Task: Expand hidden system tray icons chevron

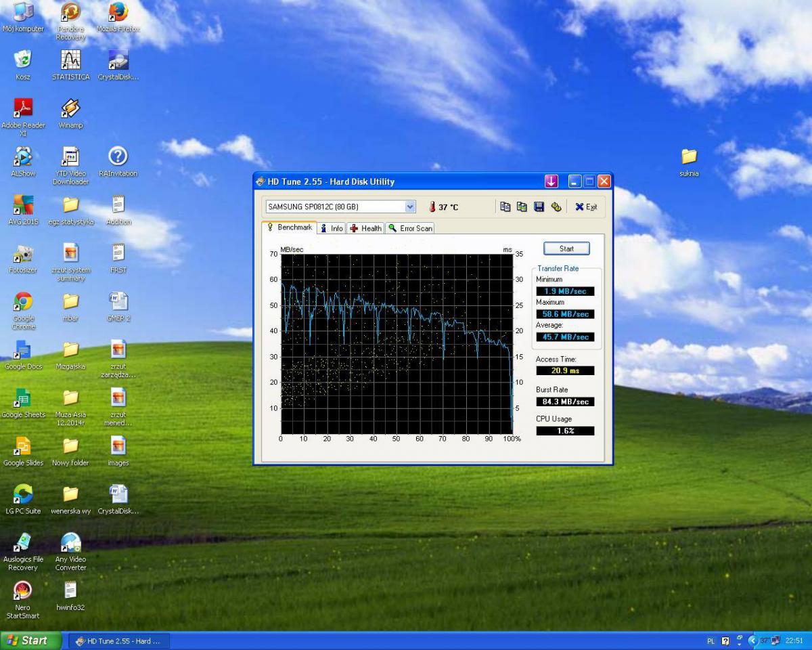Action: [752, 641]
